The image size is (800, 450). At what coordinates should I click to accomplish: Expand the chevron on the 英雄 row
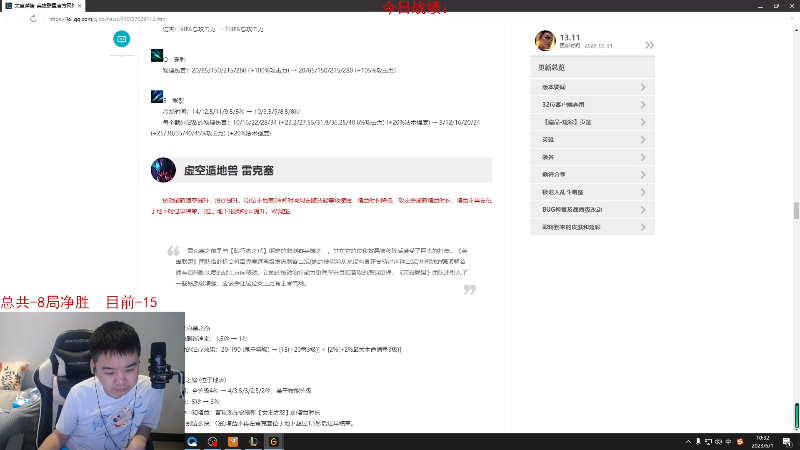643,140
